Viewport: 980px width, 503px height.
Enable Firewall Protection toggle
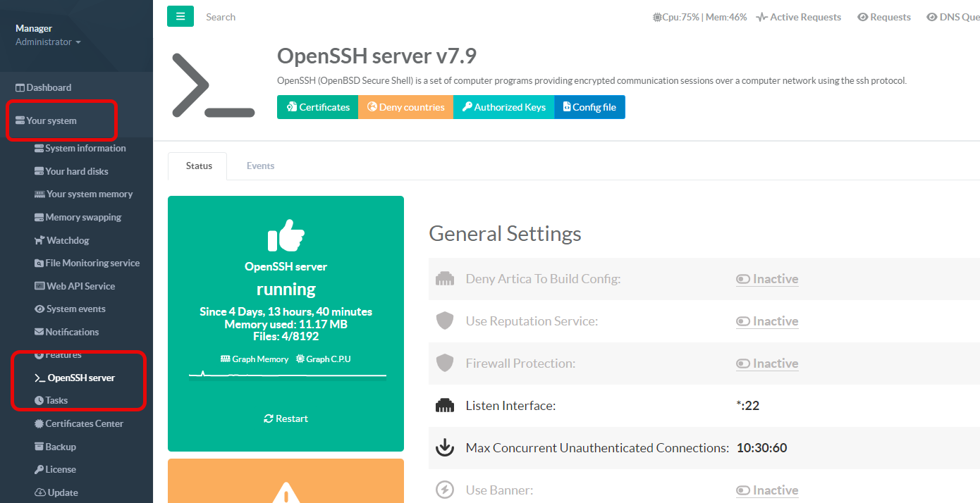point(767,364)
